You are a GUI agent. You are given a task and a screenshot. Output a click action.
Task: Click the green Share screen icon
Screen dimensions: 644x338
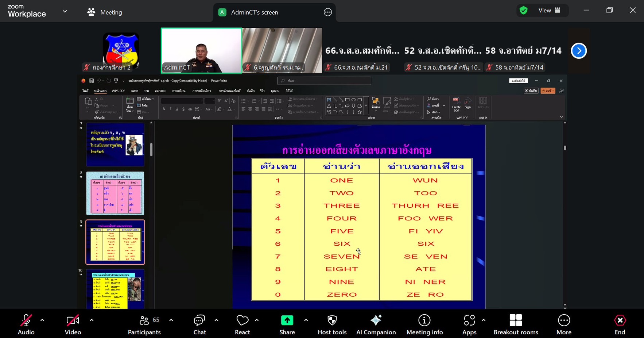(287, 320)
